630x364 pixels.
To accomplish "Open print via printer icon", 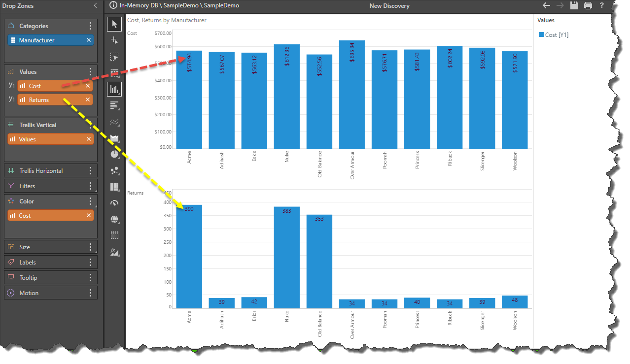I will 588,5.
